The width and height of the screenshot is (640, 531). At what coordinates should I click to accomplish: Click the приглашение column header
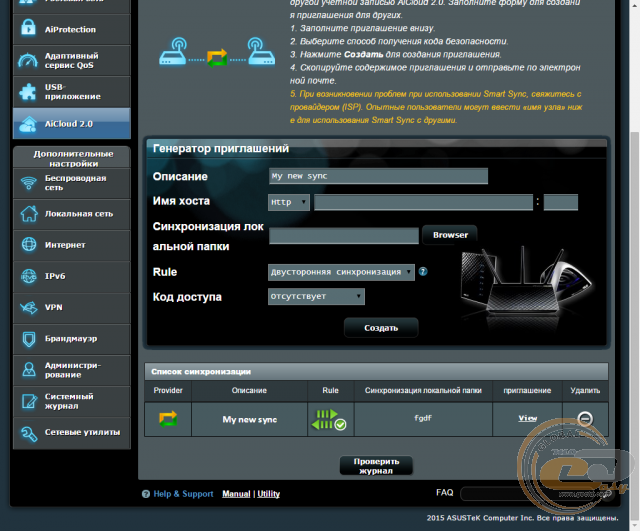point(527,391)
